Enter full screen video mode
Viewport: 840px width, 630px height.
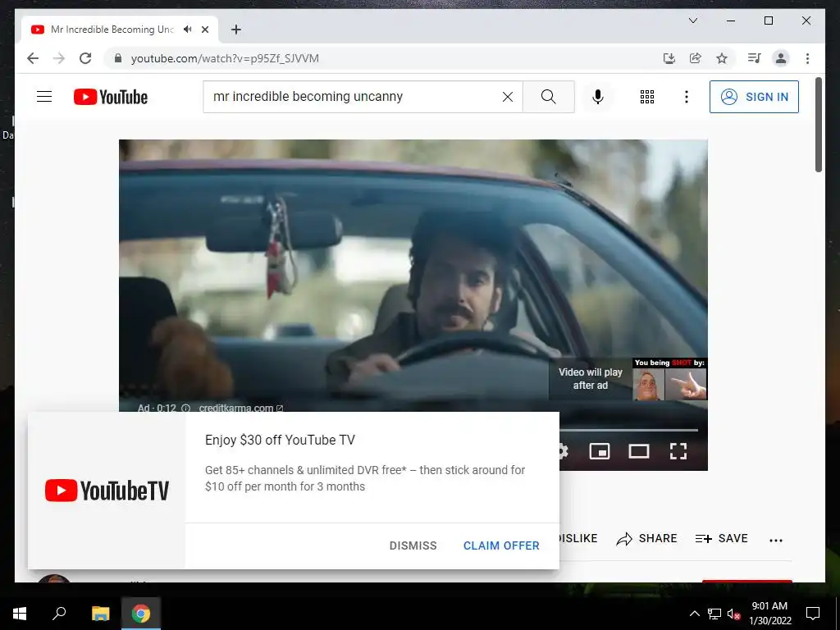tap(678, 451)
